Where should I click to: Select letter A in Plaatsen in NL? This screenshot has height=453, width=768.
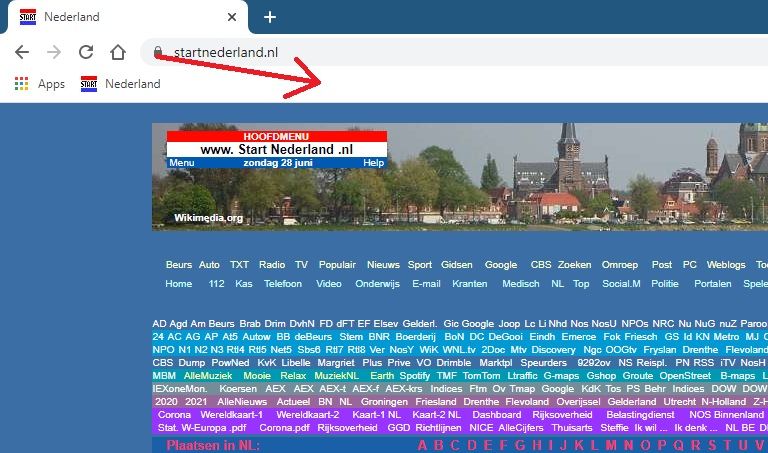pyautogui.click(x=422, y=446)
